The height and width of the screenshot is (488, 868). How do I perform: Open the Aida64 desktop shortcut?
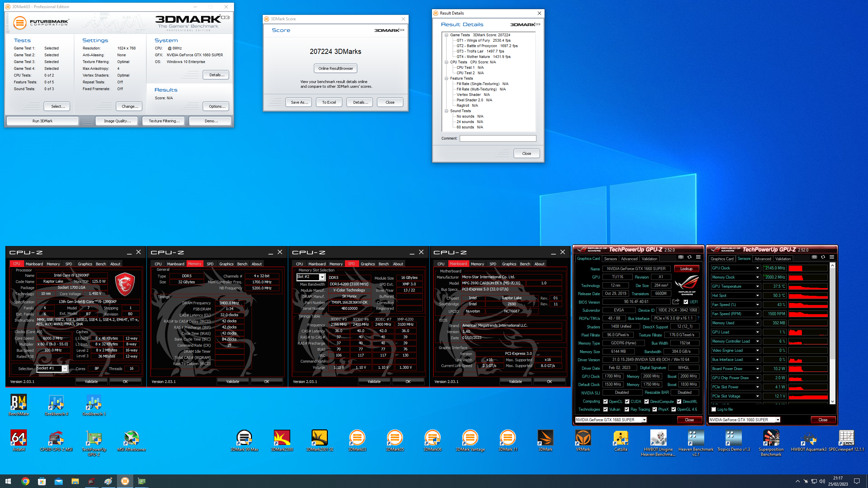[19, 441]
